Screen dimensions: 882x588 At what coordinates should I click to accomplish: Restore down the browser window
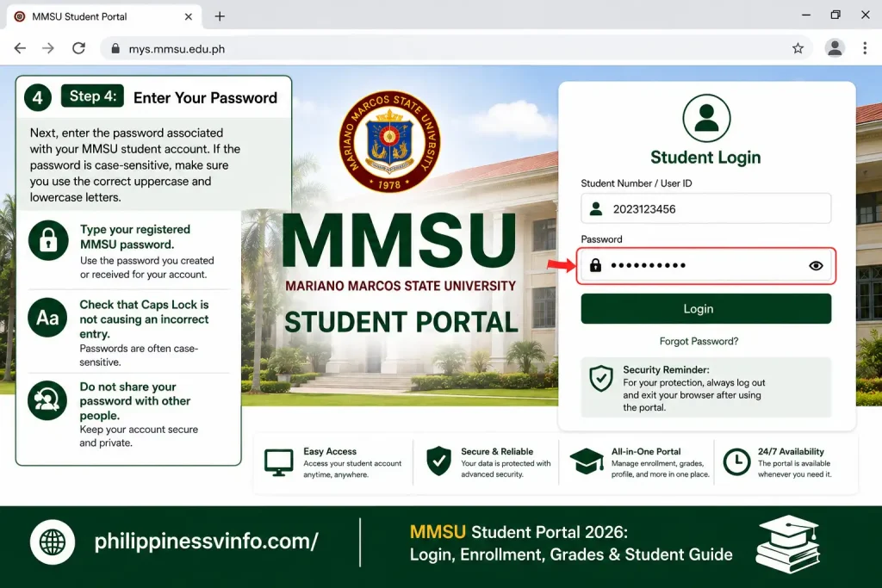[x=835, y=15]
